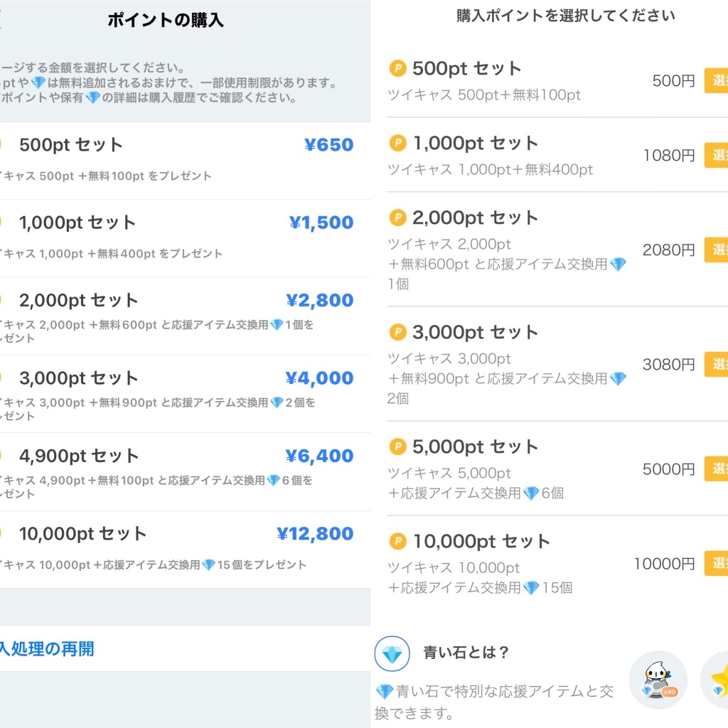Click 1080円 price text
This screenshot has height=728, width=728.
pyautogui.click(x=669, y=156)
